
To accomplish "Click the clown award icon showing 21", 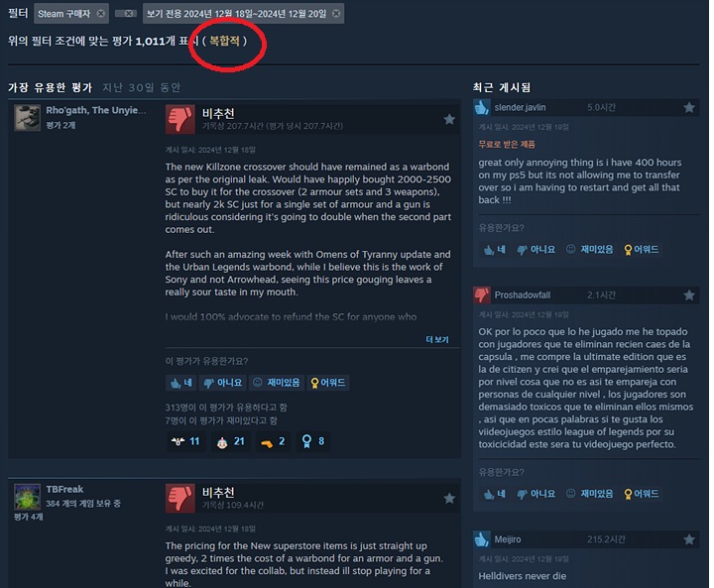I will click(x=230, y=441).
